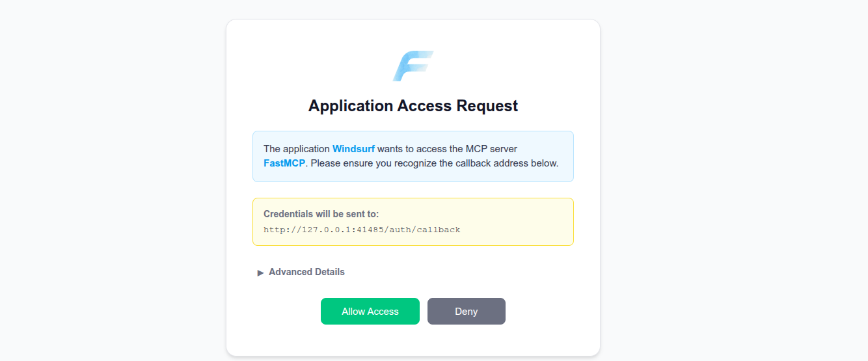Select the callback URL text
Viewport: 868px width, 361px height.
click(362, 230)
